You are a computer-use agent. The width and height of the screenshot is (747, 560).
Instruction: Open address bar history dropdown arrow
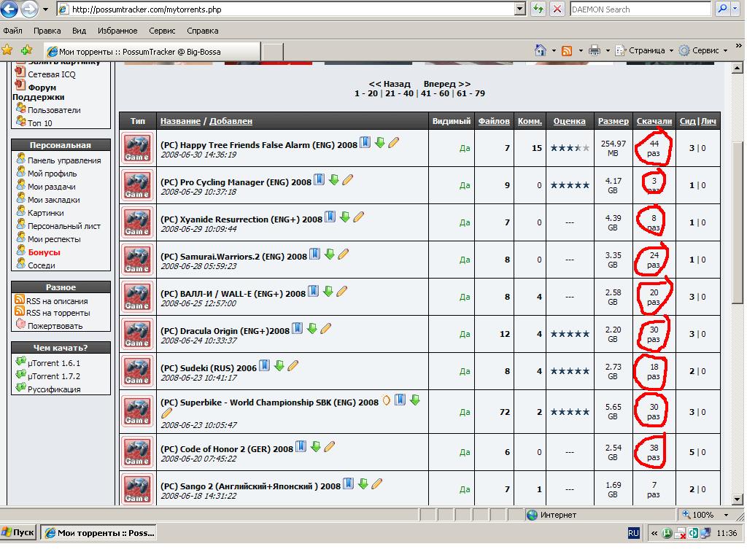pos(520,9)
